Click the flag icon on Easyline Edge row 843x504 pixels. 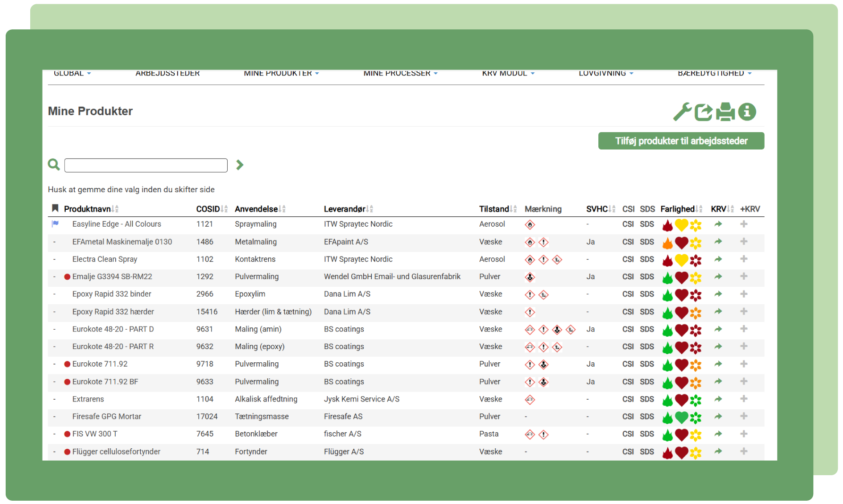click(x=55, y=224)
